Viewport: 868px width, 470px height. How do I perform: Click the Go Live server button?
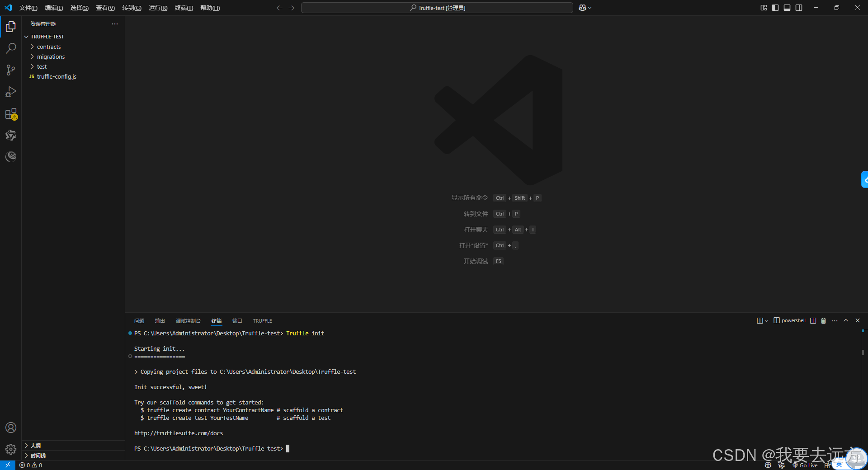click(x=805, y=465)
